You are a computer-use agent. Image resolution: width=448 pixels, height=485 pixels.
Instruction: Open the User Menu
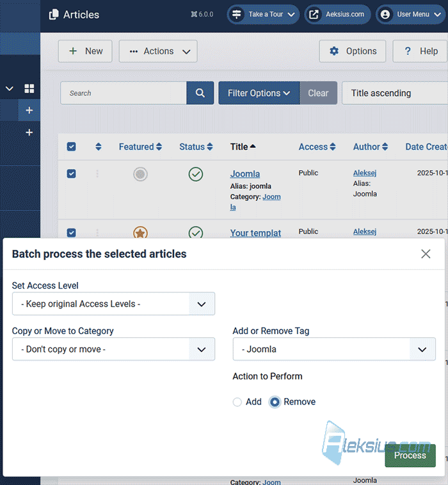411,14
